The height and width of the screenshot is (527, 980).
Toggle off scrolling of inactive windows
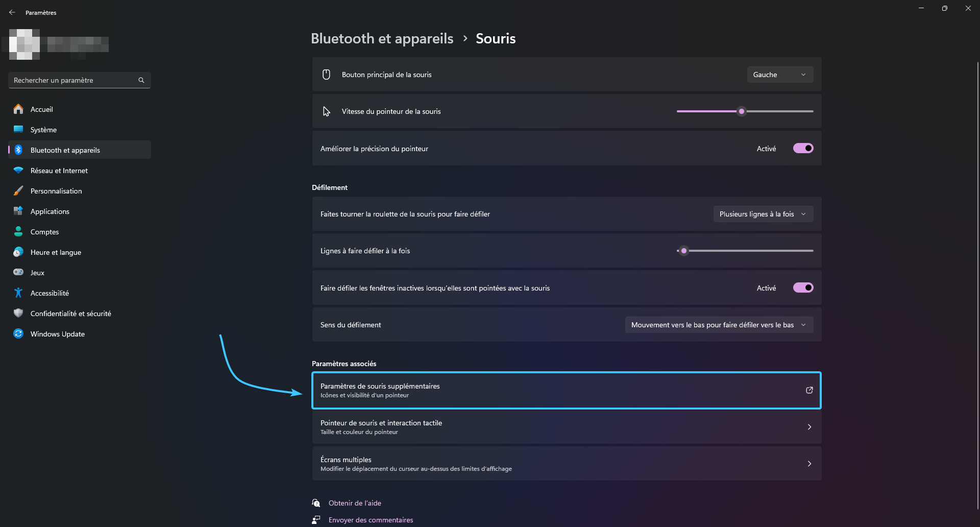[803, 288]
